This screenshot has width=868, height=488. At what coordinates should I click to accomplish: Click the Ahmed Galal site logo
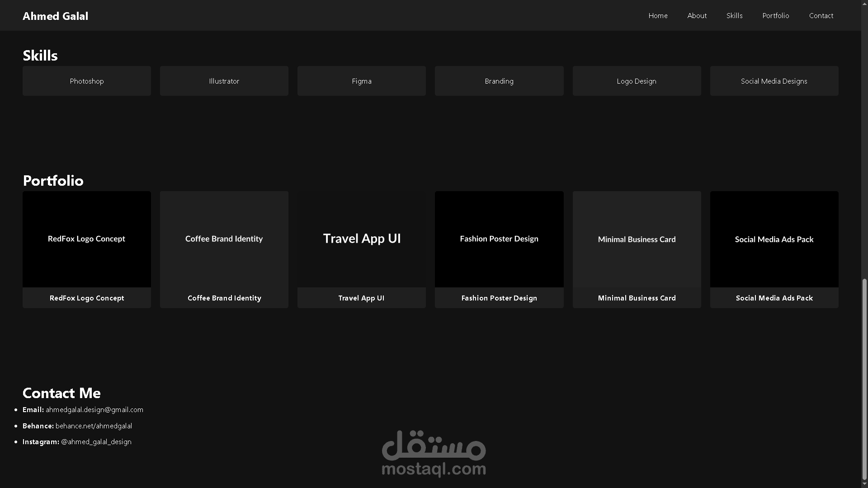(x=56, y=16)
